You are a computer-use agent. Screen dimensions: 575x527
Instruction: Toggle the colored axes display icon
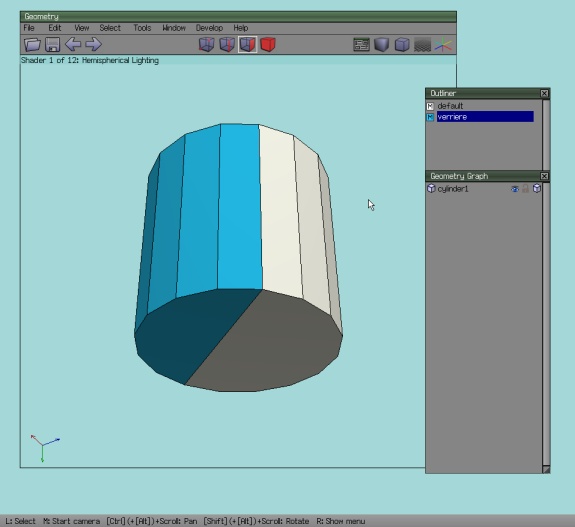pyautogui.click(x=443, y=45)
